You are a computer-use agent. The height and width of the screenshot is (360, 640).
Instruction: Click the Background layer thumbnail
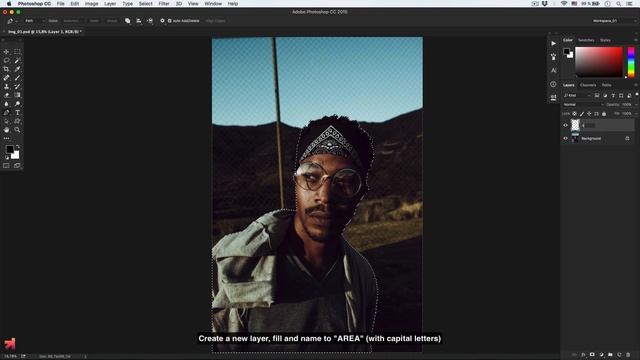575,138
